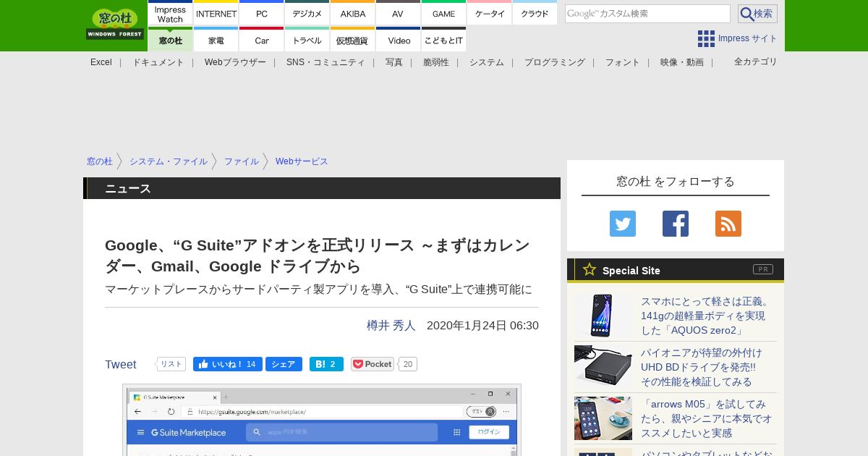This screenshot has width=868, height=456.
Task: Open the INTERNET site tab
Action: pos(216,13)
